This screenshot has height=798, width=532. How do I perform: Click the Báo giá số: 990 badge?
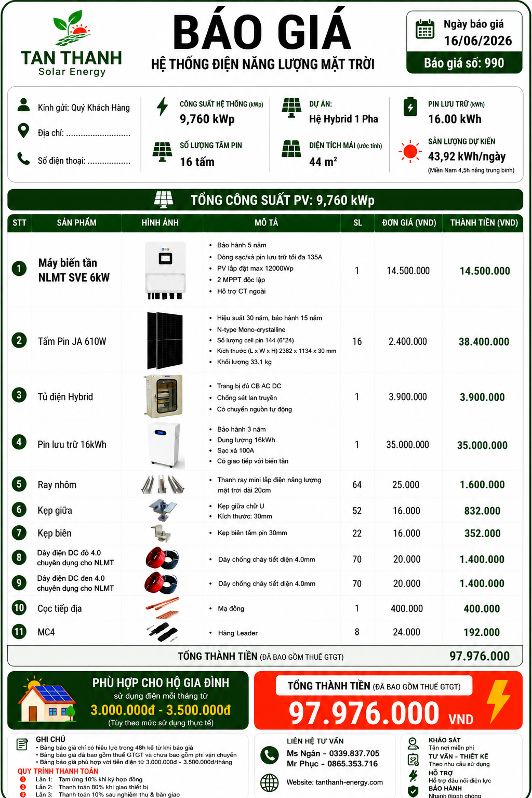click(464, 63)
